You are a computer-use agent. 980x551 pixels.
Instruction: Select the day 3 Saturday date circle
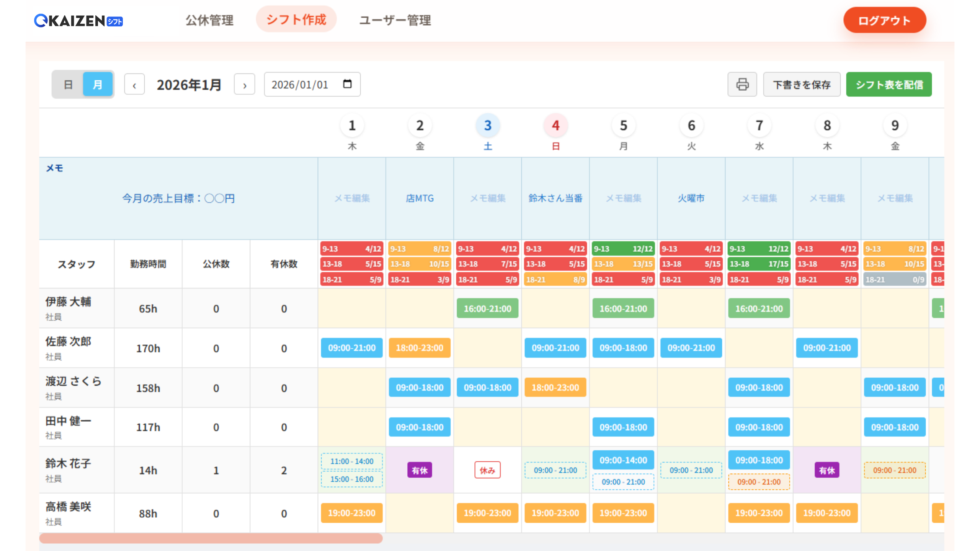click(487, 126)
